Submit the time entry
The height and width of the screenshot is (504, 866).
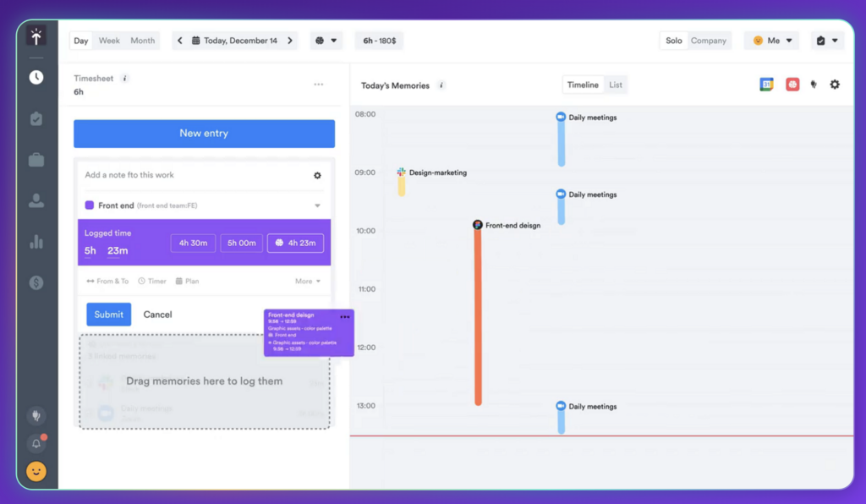[108, 315]
